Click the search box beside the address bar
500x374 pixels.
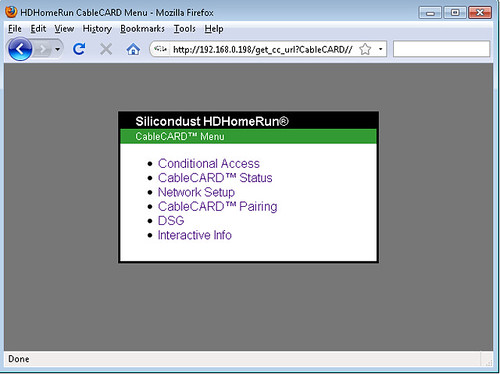point(441,49)
